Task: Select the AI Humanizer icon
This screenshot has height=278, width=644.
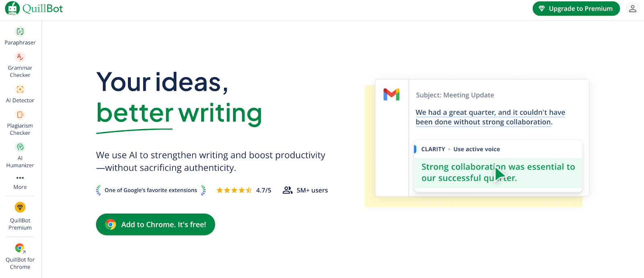Action: click(x=20, y=147)
